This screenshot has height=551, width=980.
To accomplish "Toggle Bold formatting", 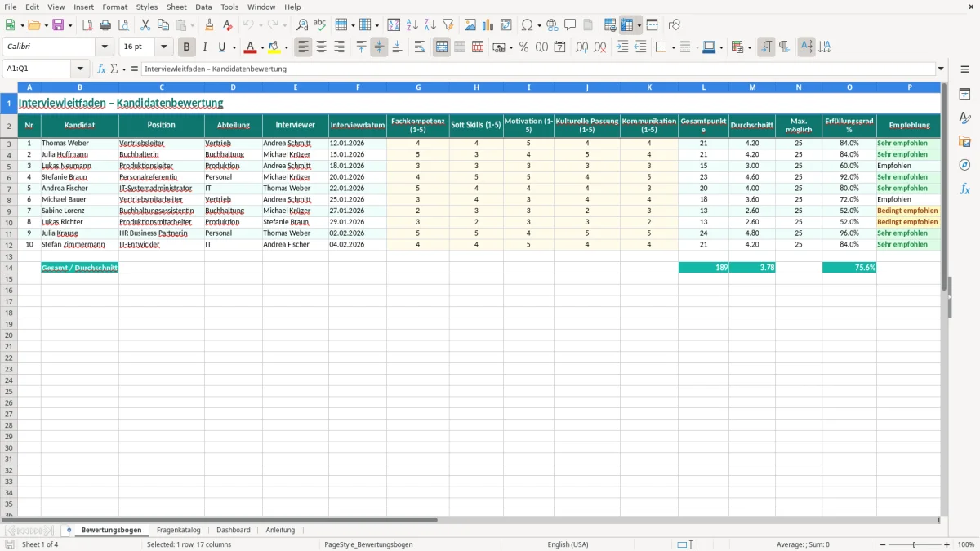I will [x=187, y=47].
